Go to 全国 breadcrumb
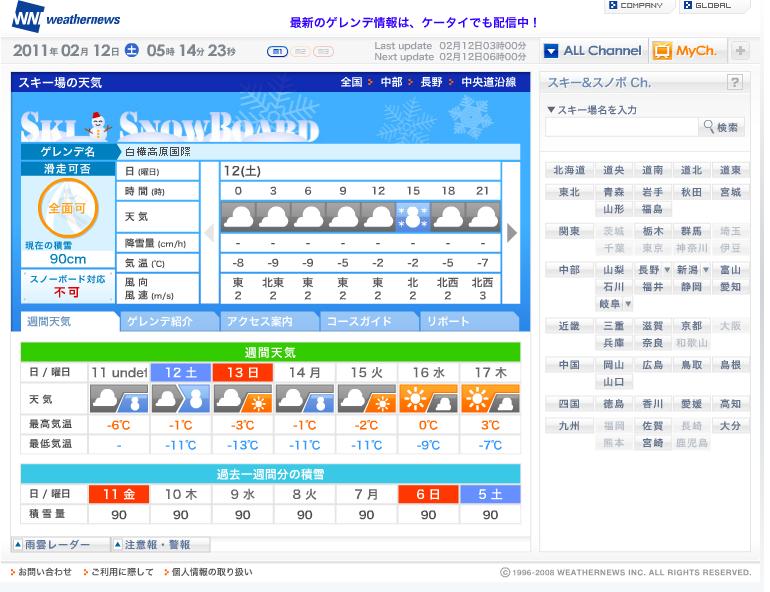Image resolution: width=770 pixels, height=592 pixels. [x=351, y=82]
